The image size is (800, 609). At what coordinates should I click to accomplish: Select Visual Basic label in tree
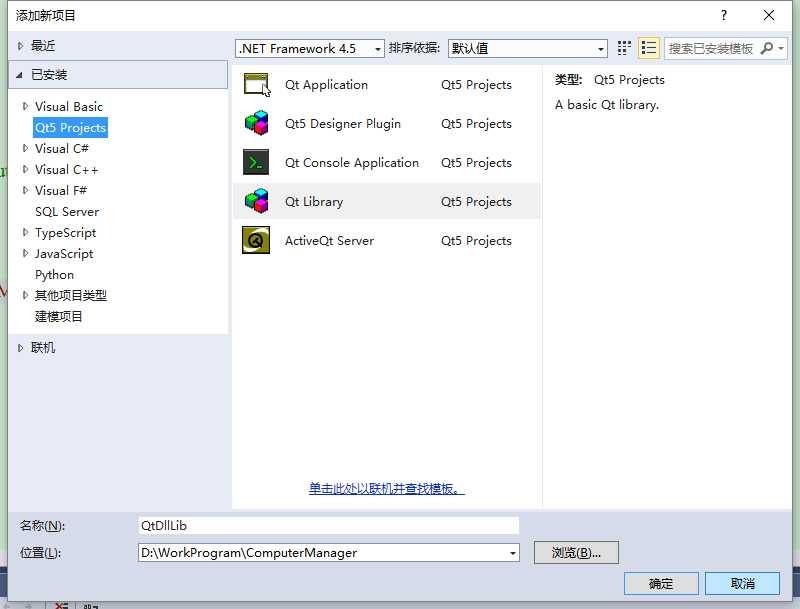[x=69, y=107]
